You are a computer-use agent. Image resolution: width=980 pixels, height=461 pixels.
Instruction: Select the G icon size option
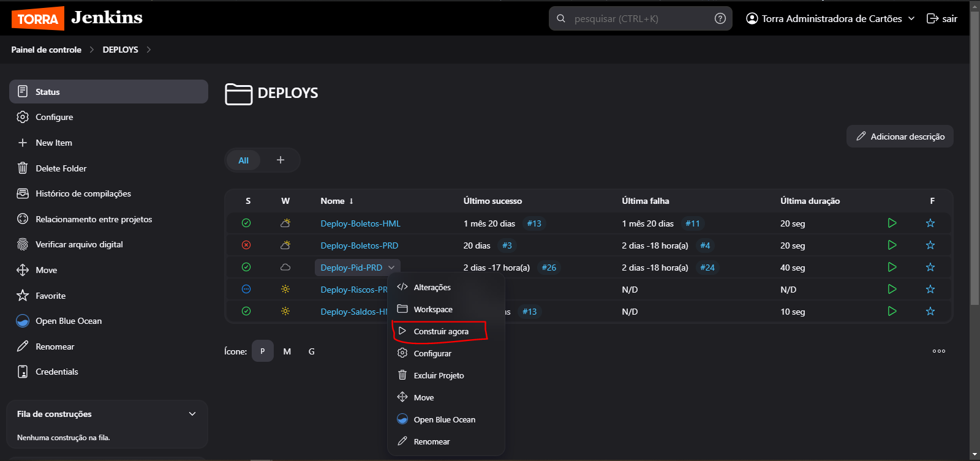pyautogui.click(x=311, y=351)
